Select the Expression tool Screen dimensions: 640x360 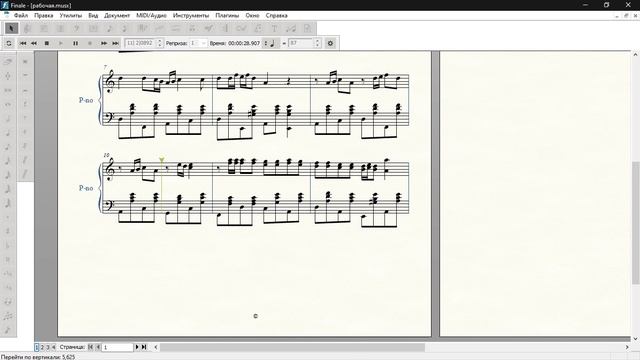click(x=209, y=28)
